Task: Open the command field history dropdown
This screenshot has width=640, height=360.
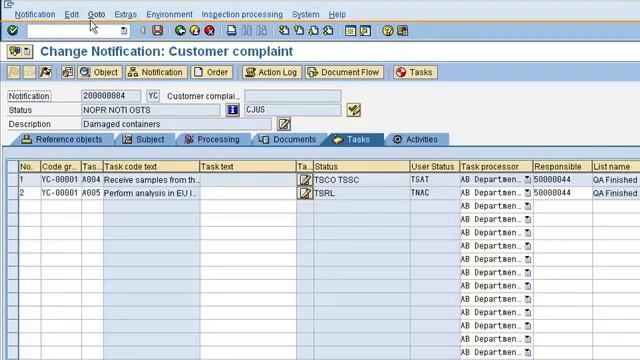Action: [124, 31]
